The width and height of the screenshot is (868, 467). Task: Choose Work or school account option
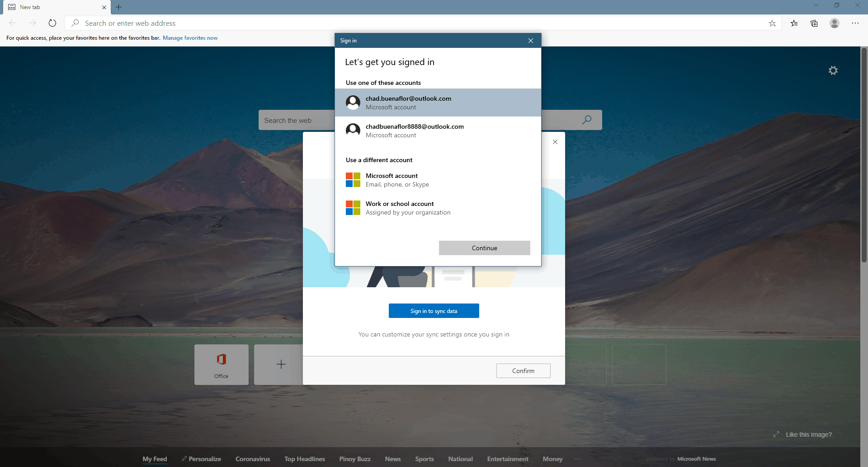(x=438, y=208)
